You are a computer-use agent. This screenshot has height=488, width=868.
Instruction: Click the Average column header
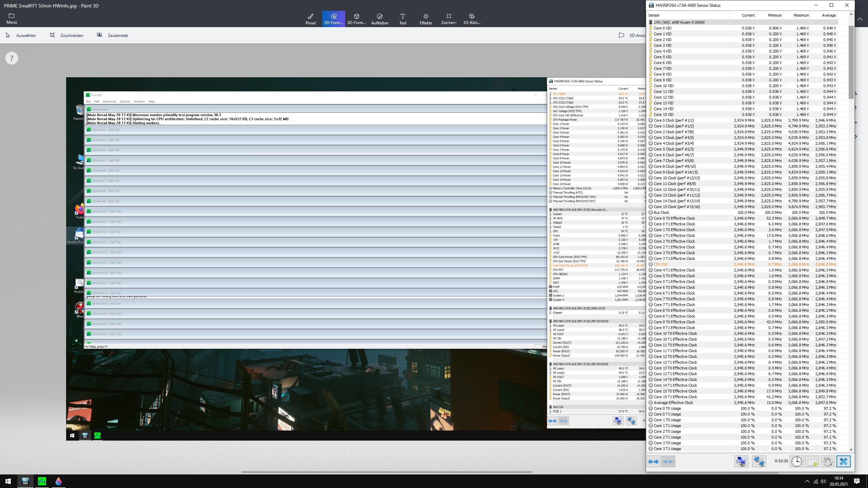click(825, 15)
